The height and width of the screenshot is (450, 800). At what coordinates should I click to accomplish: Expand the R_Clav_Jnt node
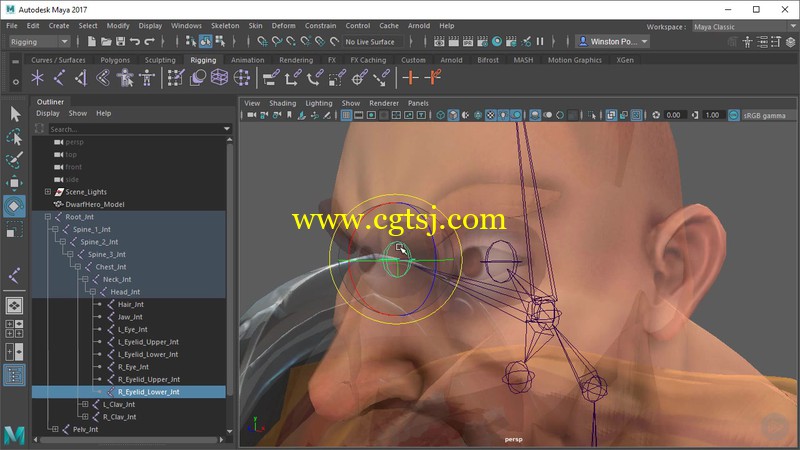(x=85, y=417)
